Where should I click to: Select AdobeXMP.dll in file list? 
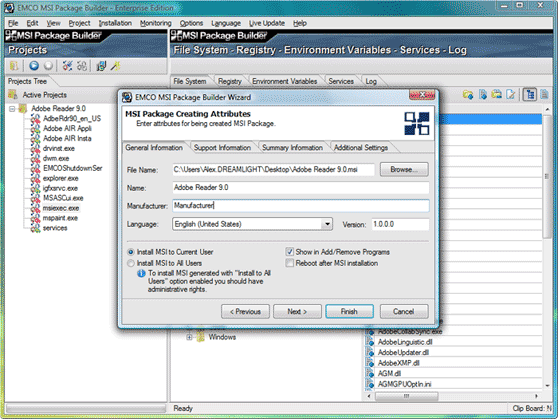(399, 363)
